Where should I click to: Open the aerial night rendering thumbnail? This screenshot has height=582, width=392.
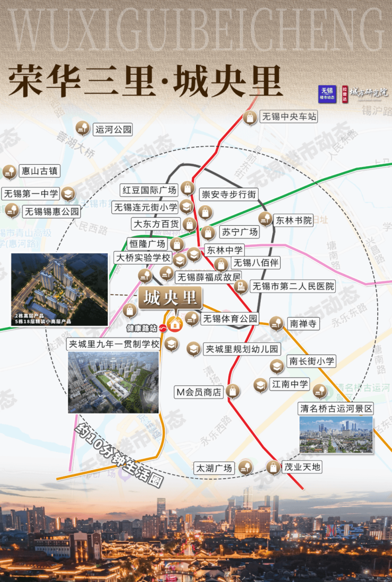pyautogui.click(x=59, y=289)
